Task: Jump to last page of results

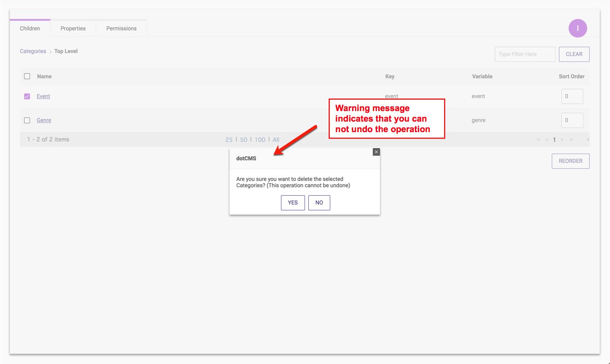Action: click(x=571, y=140)
